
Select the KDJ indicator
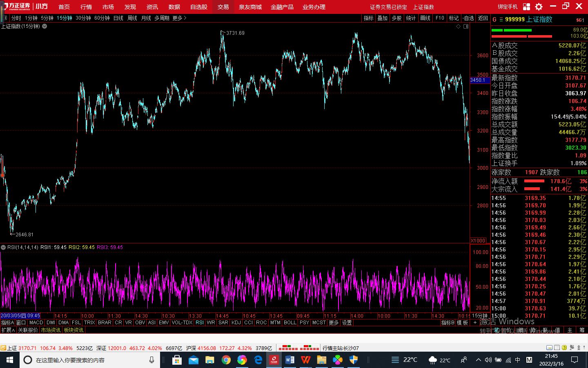pos(236,323)
